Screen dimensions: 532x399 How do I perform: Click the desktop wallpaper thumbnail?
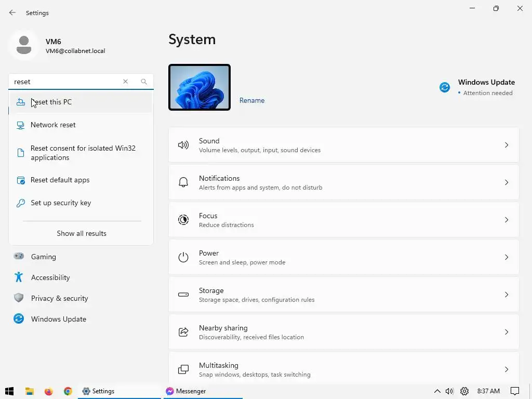(x=199, y=87)
